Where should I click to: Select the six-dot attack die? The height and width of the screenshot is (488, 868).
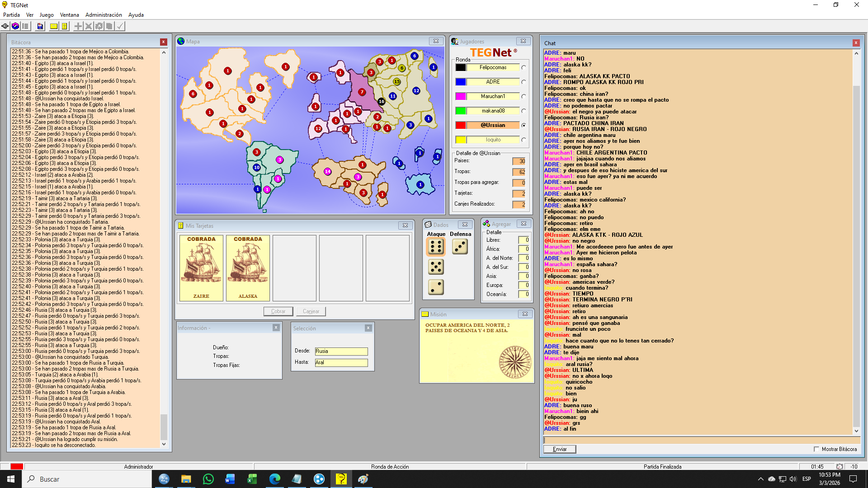436,247
